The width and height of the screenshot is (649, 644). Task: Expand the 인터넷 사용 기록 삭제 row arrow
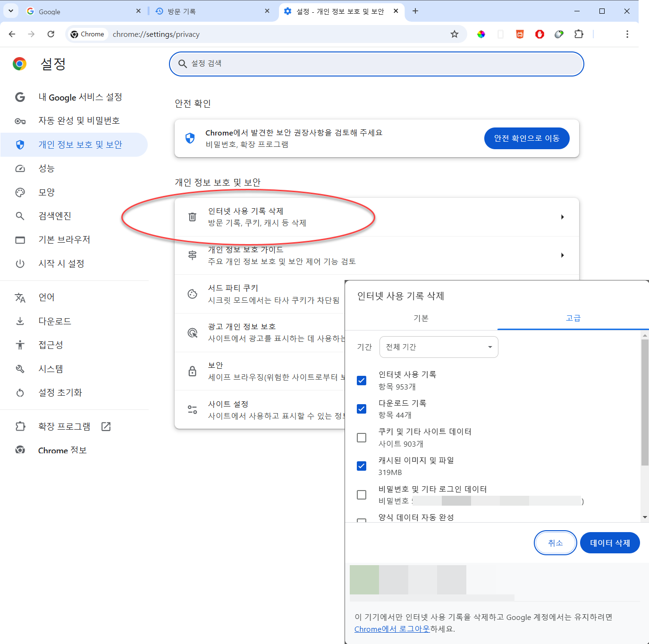coord(562,217)
